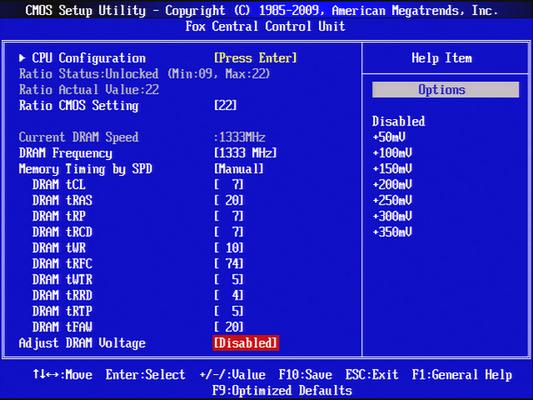Image resolution: width=533 pixels, height=400 pixels.
Task: Select the DRAM tRP value field
Action: (229, 216)
